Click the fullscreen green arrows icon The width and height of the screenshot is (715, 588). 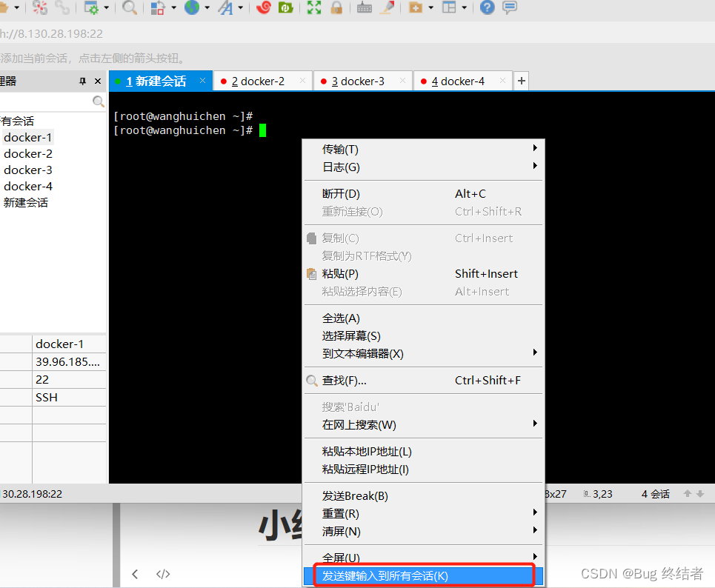314,8
